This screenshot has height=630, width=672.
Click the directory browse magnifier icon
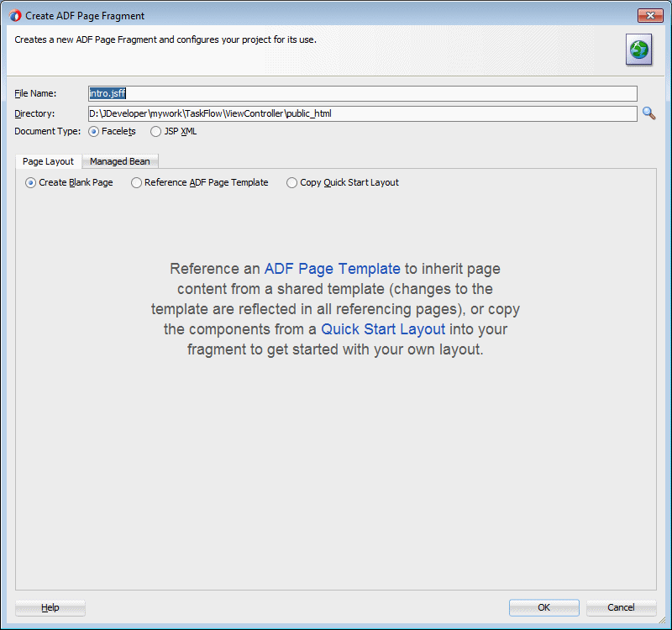pyautogui.click(x=648, y=113)
